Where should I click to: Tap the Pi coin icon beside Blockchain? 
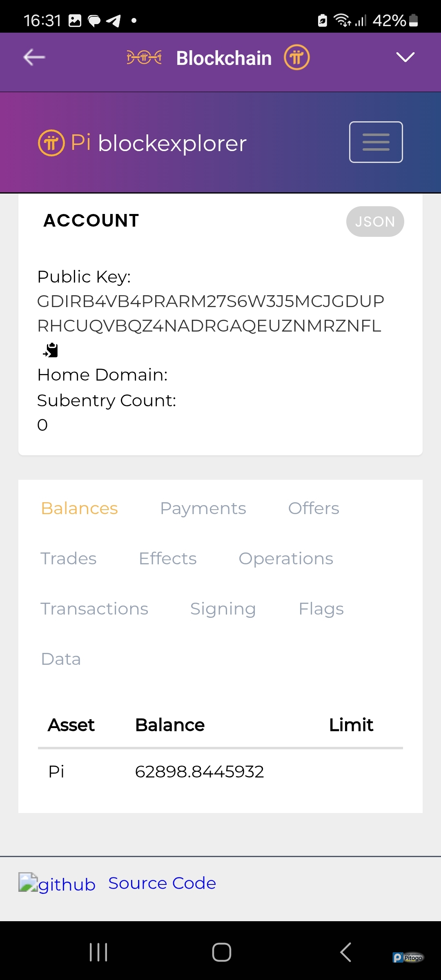coord(297,58)
